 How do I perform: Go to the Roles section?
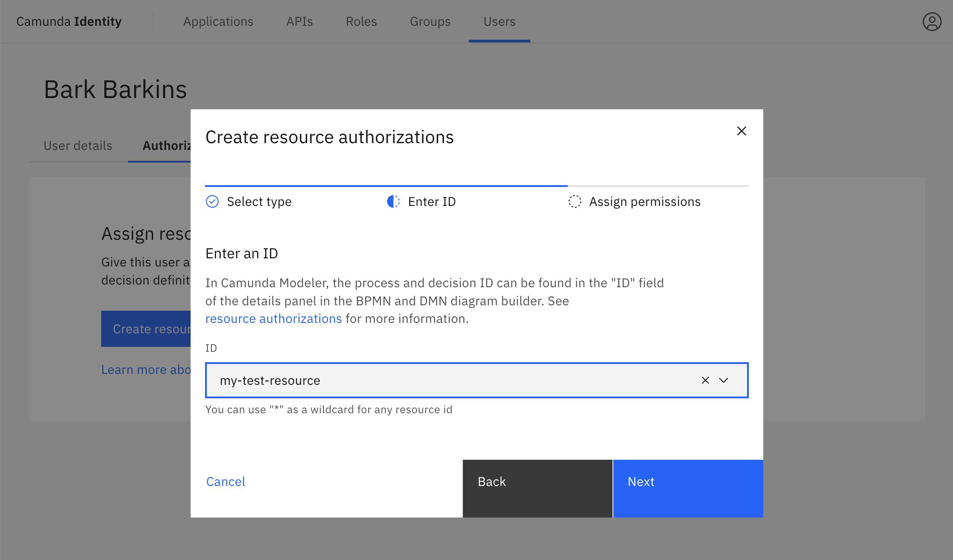point(361,21)
